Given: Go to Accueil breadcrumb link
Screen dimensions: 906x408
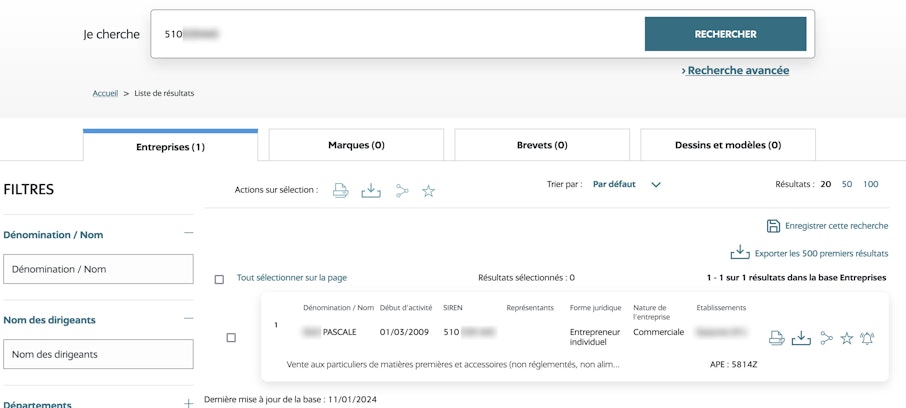Looking at the screenshot, I should coord(105,93).
